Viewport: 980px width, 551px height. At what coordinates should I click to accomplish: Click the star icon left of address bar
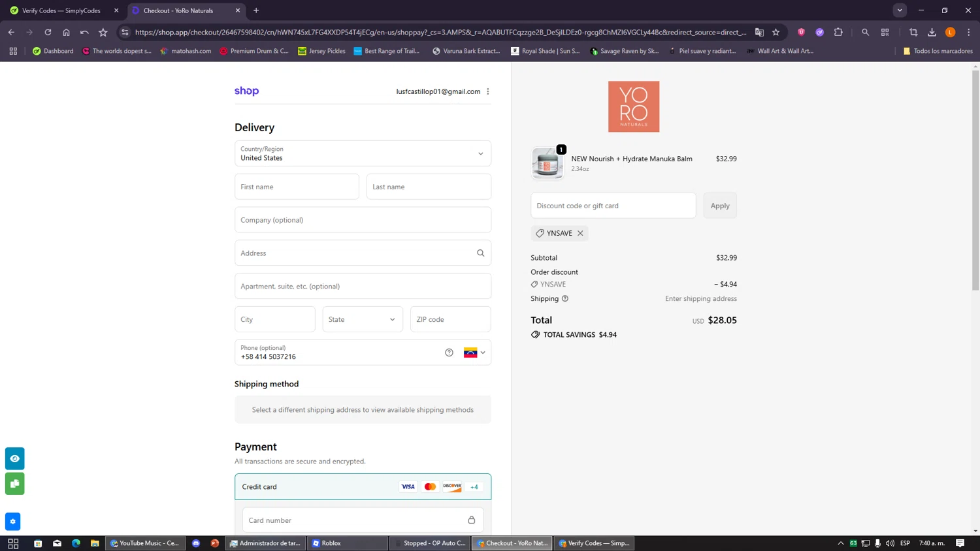click(x=103, y=32)
